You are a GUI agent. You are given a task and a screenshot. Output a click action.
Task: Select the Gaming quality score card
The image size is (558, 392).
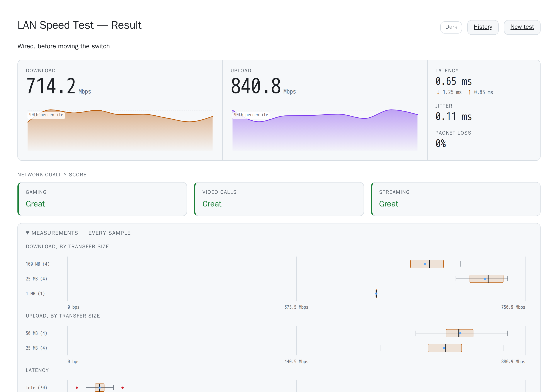[x=102, y=199]
